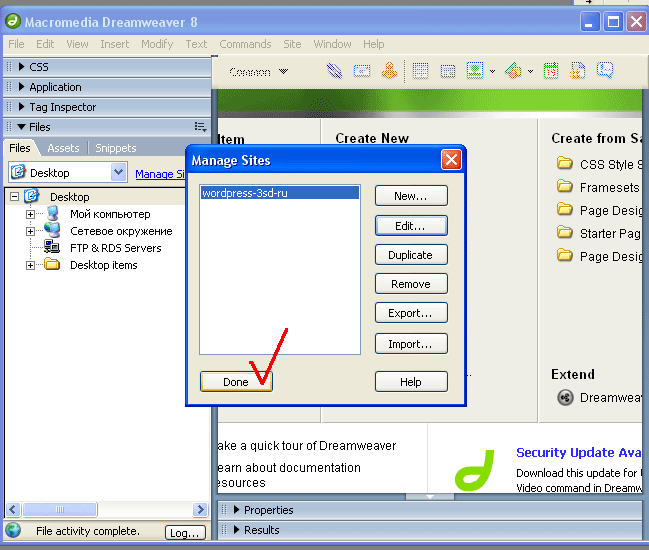Click the Starter Pages folder icon

565,232
